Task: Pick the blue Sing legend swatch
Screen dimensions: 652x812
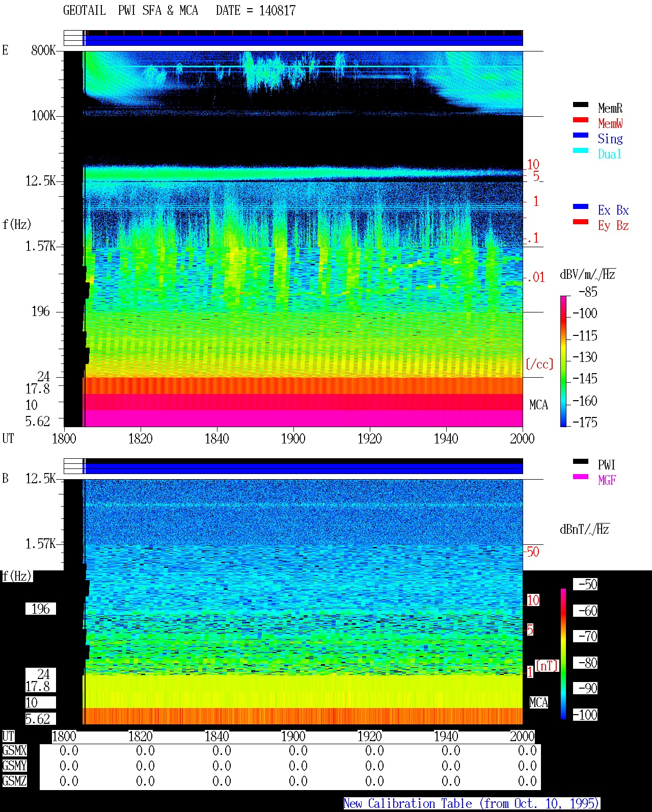Action: click(581, 136)
